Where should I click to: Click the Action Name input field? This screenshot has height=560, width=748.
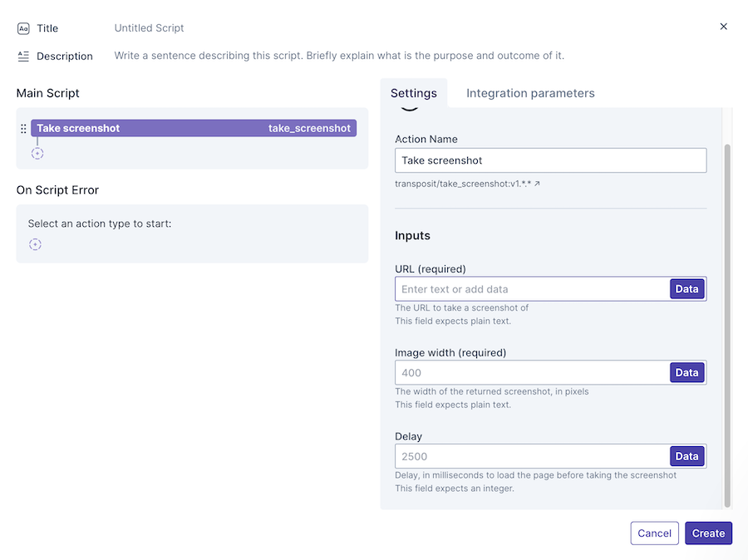(550, 160)
